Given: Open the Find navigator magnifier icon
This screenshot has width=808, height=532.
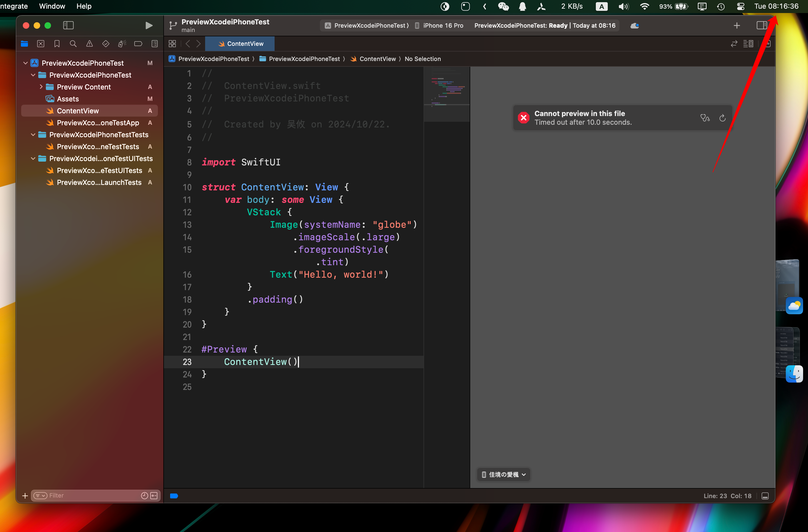Looking at the screenshot, I should click(x=73, y=44).
